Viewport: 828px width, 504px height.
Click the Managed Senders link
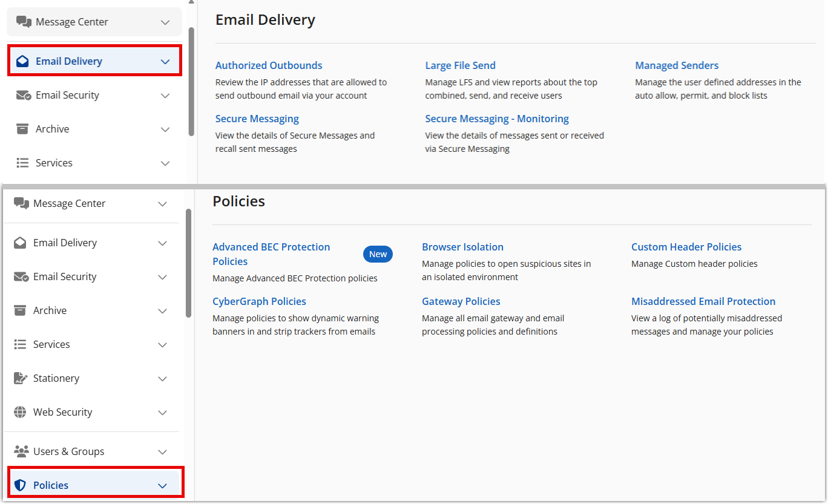tap(677, 65)
